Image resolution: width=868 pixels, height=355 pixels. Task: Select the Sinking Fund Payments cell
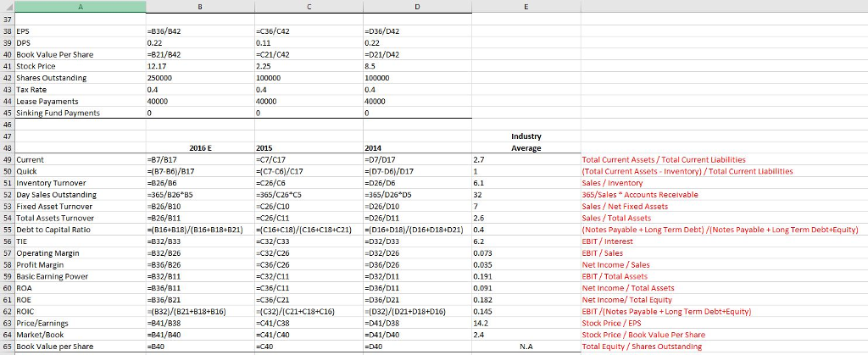click(81, 113)
